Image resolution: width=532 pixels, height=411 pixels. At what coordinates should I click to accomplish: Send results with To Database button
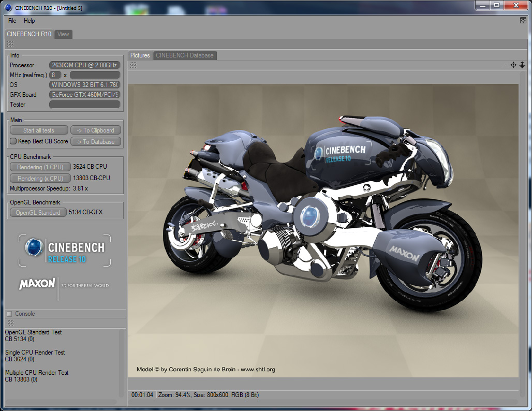point(95,141)
